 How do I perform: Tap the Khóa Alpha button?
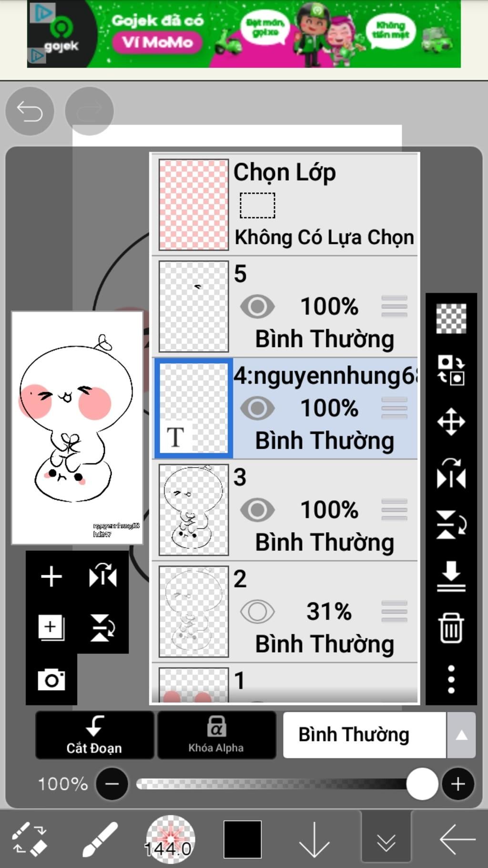[216, 735]
